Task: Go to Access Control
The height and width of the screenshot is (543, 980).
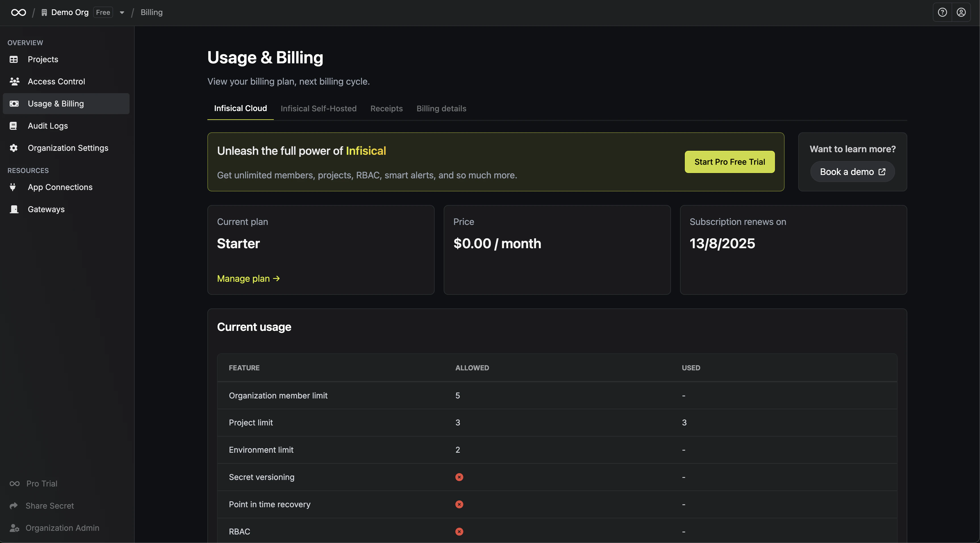Action: pos(66,82)
